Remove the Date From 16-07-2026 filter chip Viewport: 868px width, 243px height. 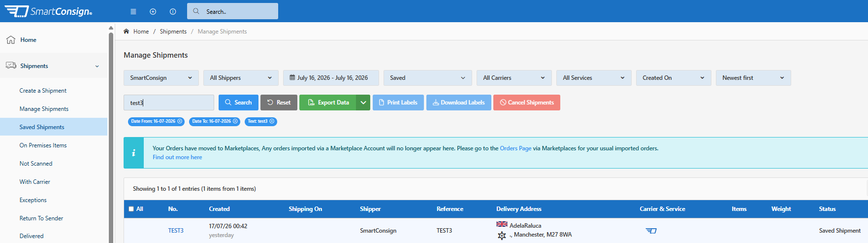[x=180, y=121]
